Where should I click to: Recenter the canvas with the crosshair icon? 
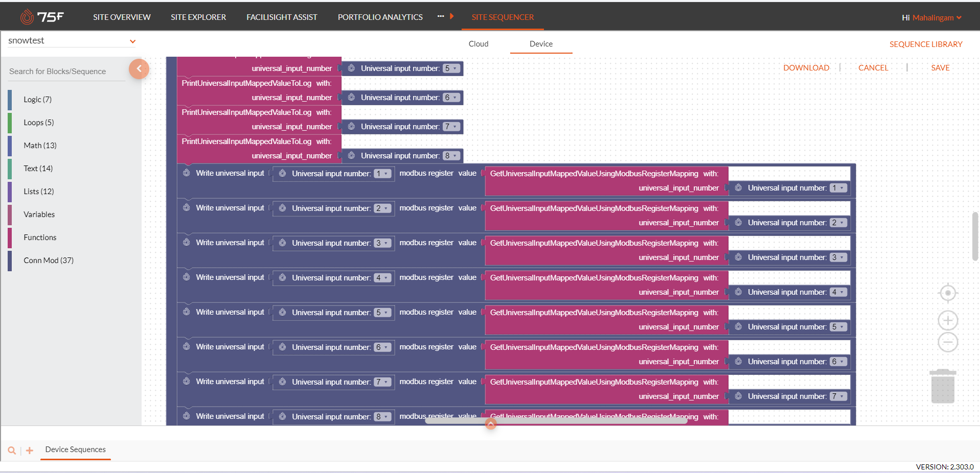[947, 293]
